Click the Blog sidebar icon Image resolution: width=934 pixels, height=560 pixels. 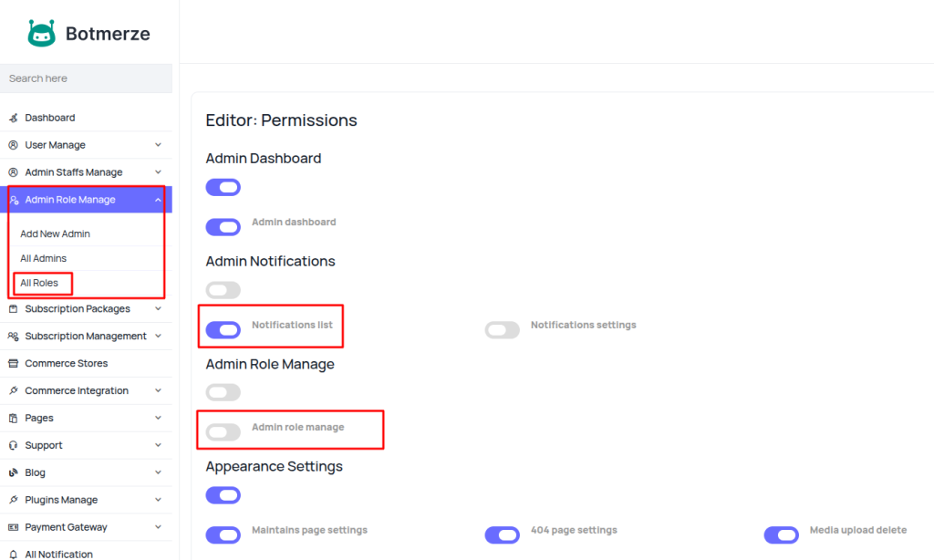13,472
